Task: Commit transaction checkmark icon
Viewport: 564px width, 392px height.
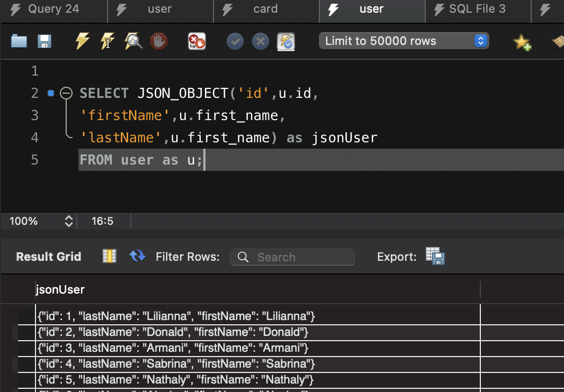Action: click(x=235, y=41)
